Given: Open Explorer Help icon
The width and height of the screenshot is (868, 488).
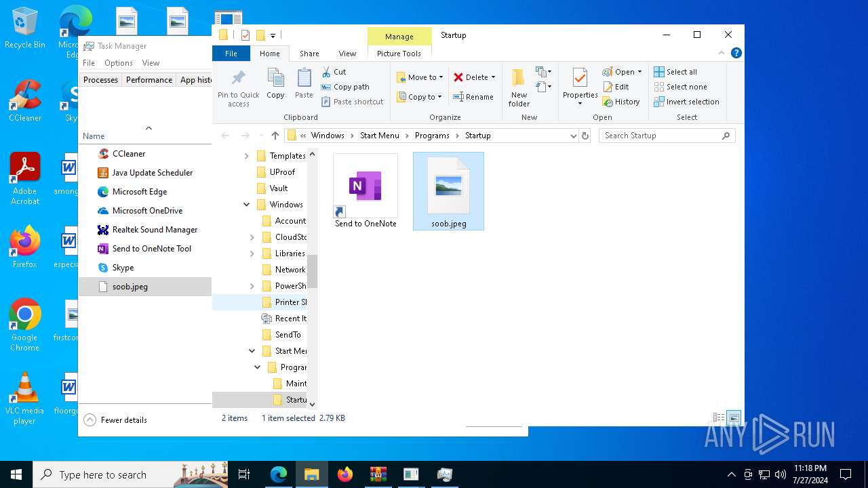Looking at the screenshot, I should pos(736,53).
